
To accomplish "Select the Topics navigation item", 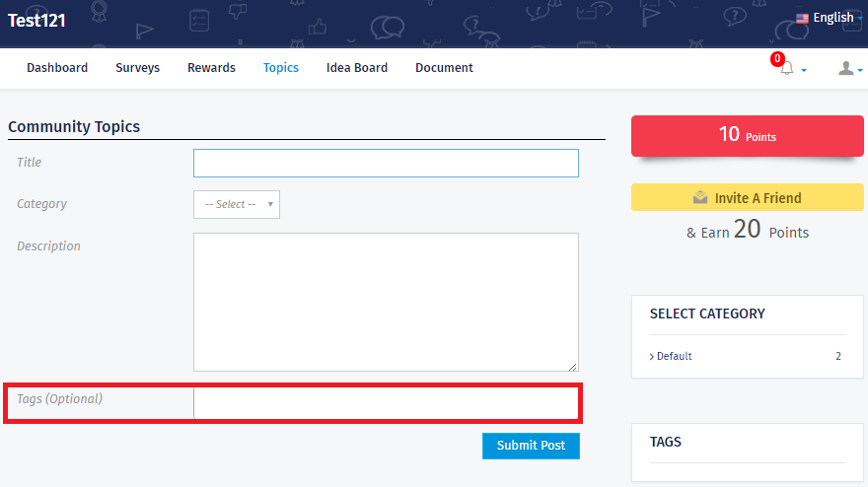I will (x=281, y=68).
